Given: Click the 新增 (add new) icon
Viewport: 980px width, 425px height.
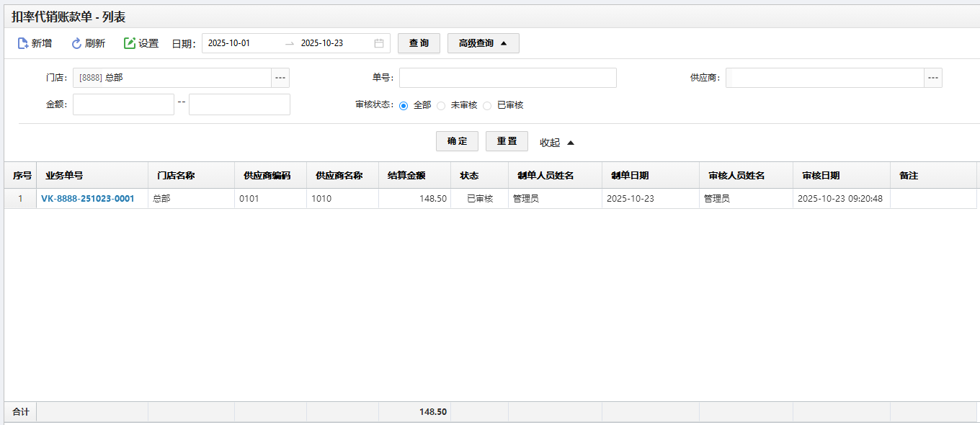Looking at the screenshot, I should coord(23,43).
